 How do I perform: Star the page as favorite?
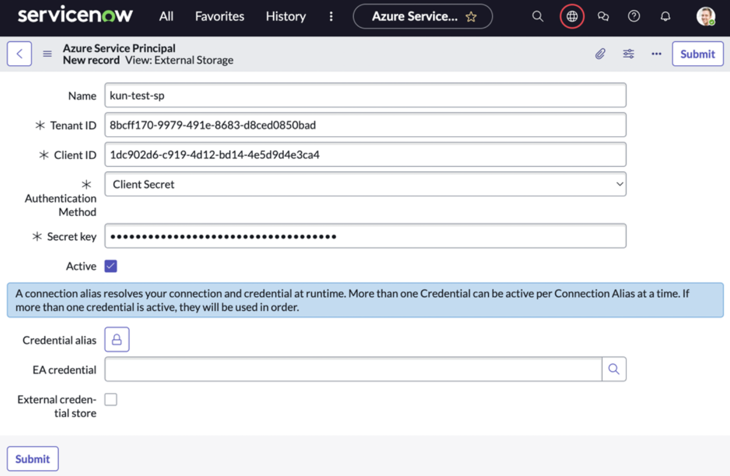471,17
